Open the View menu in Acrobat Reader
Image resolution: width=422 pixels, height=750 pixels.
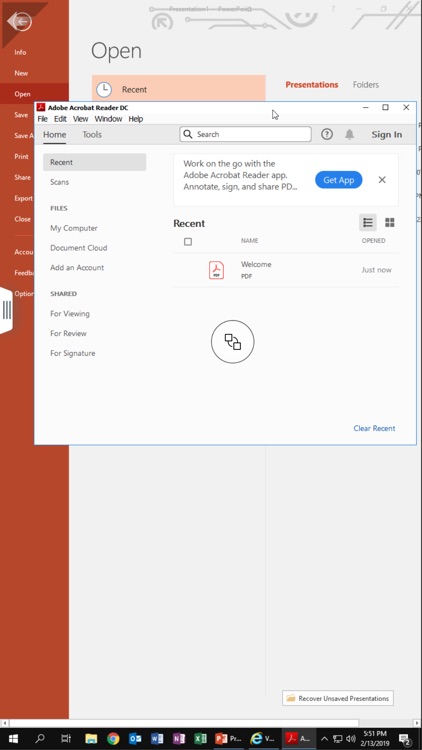coord(80,119)
